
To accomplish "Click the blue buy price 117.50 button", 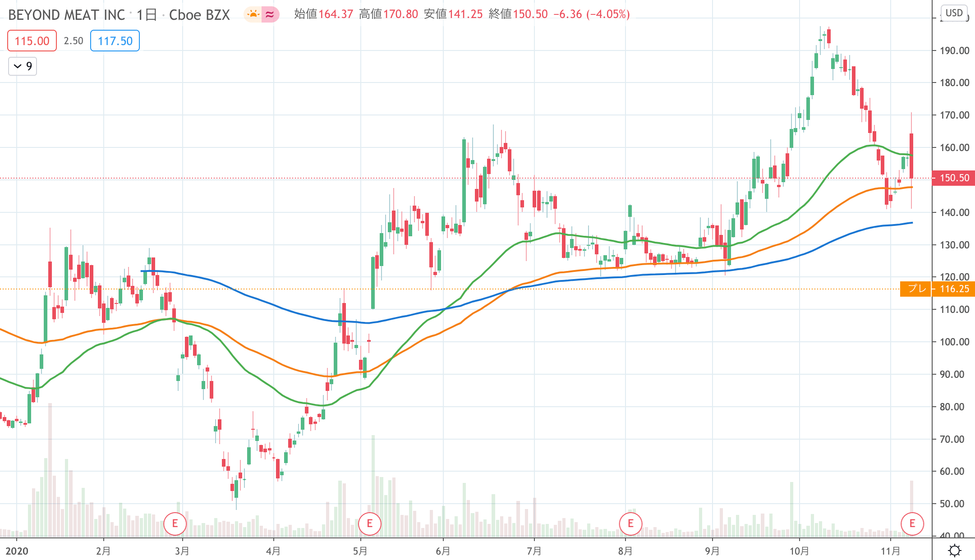I will click(x=115, y=41).
